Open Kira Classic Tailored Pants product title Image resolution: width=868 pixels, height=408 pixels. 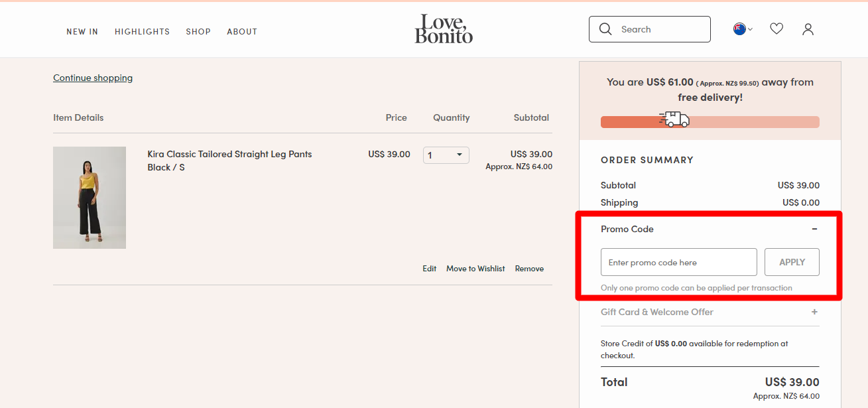(229, 154)
